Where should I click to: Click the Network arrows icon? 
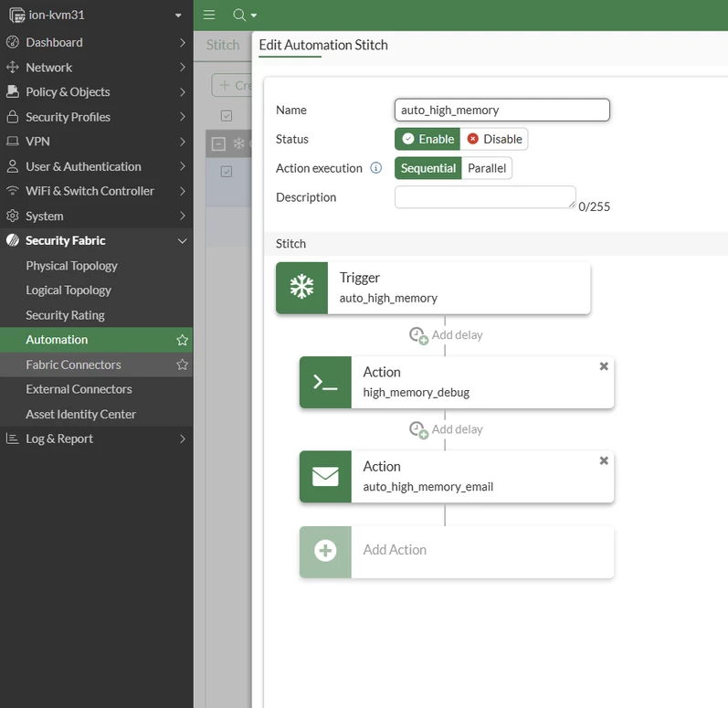[13, 68]
